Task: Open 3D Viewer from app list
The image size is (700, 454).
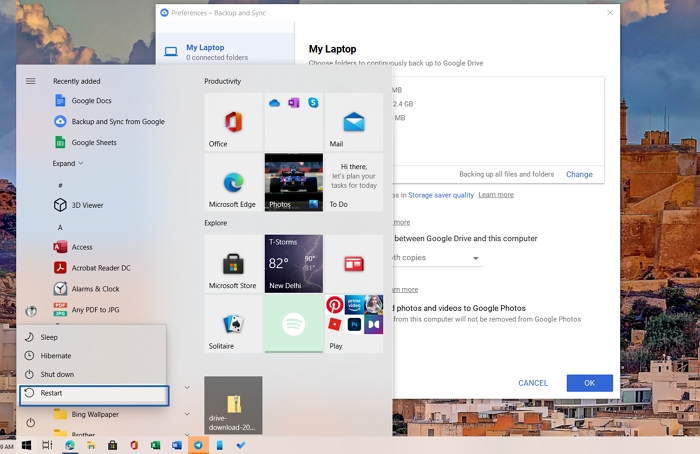Action: pyautogui.click(x=86, y=205)
